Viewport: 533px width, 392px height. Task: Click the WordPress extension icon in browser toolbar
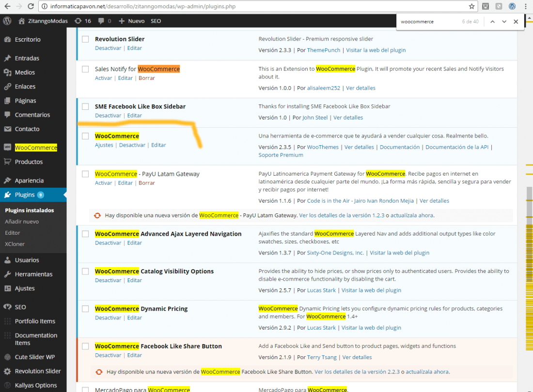(x=512, y=6)
